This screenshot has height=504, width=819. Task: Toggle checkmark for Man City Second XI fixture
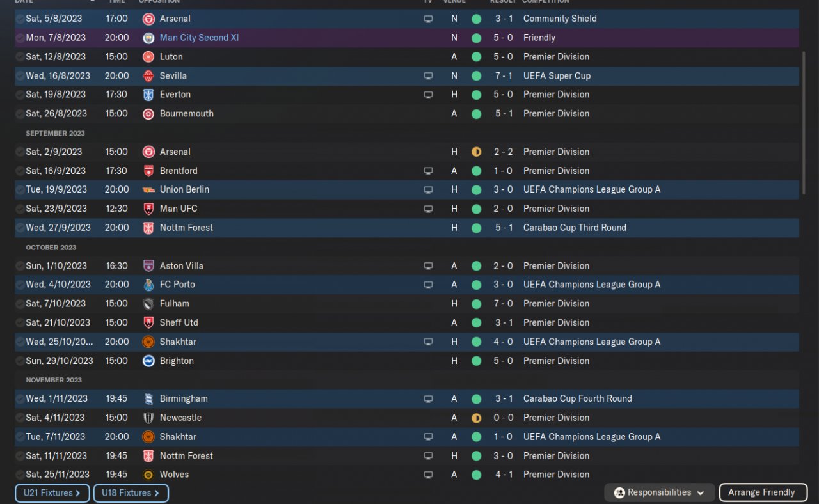click(20, 38)
